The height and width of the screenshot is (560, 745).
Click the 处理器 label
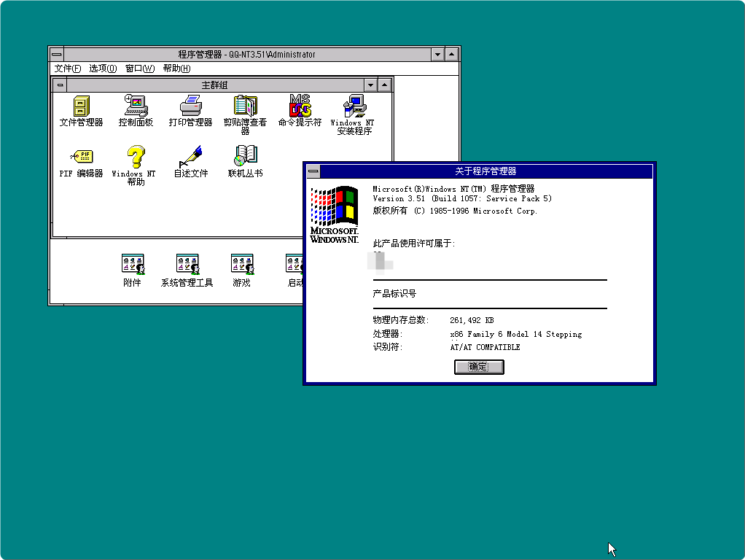click(387, 334)
